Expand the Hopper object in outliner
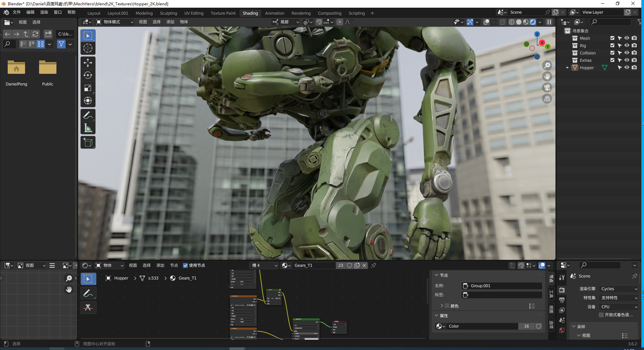 point(567,67)
